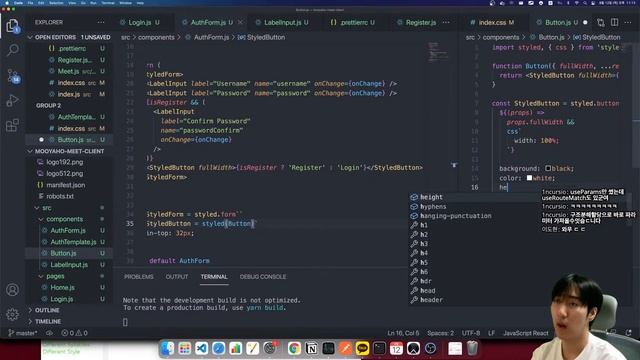Open Trash from the Dock

472,348
